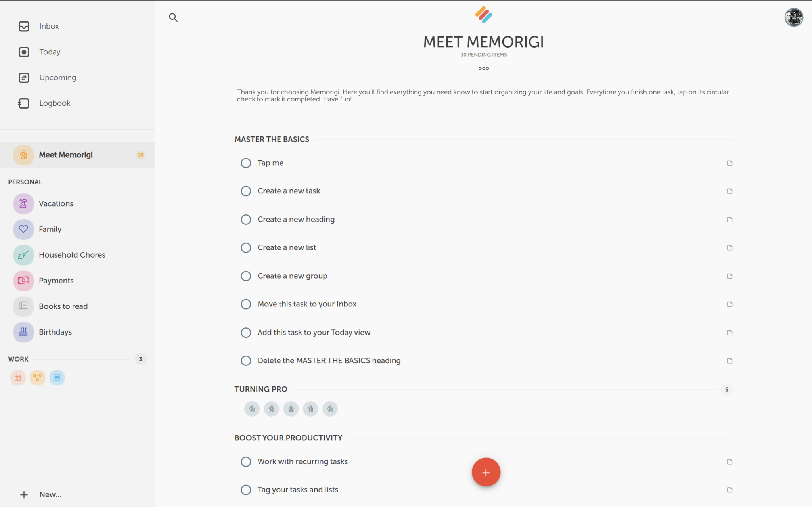
Task: Click the first collapsed Turning Pro task
Action: pos(252,409)
